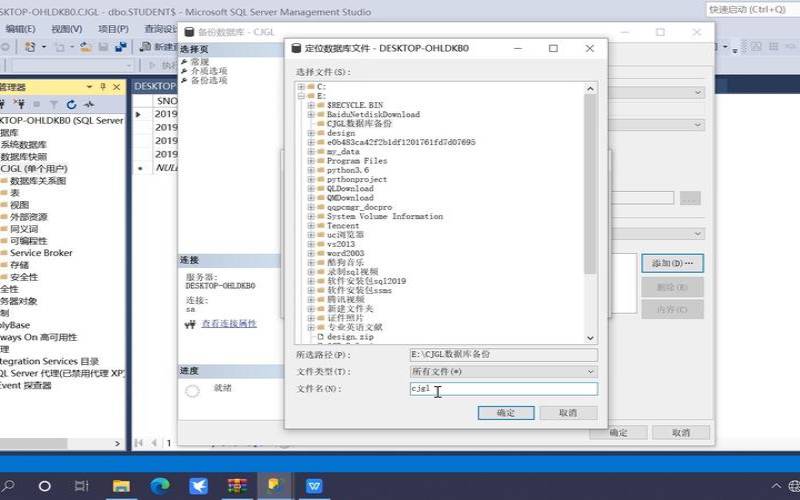Click the 文件名 input field

point(503,389)
